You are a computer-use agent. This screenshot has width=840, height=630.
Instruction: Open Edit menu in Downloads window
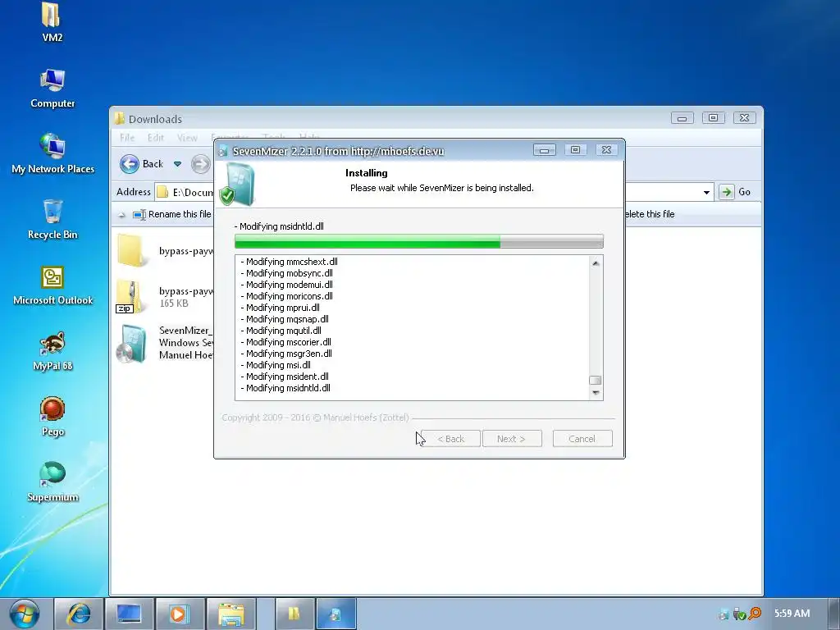point(155,138)
